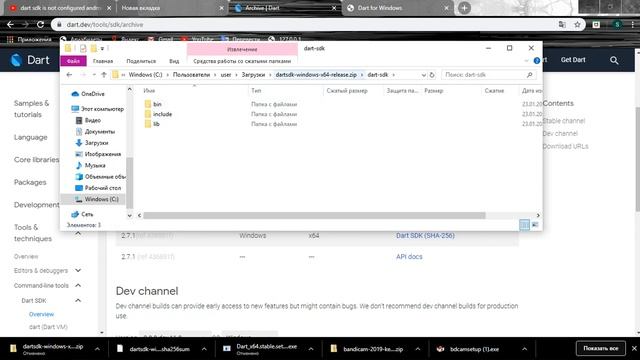Click browser address bar URL
The height and width of the screenshot is (360, 640).
pyautogui.click(x=105, y=24)
